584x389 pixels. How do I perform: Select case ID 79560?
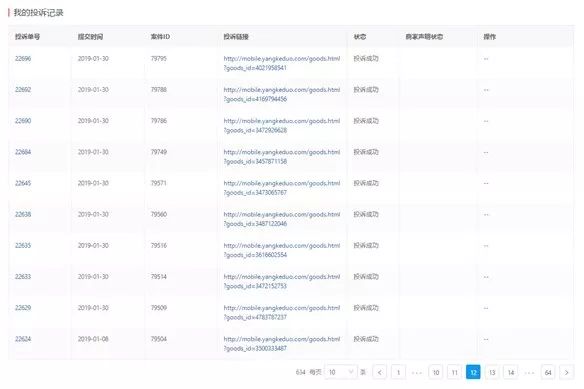(x=159, y=214)
